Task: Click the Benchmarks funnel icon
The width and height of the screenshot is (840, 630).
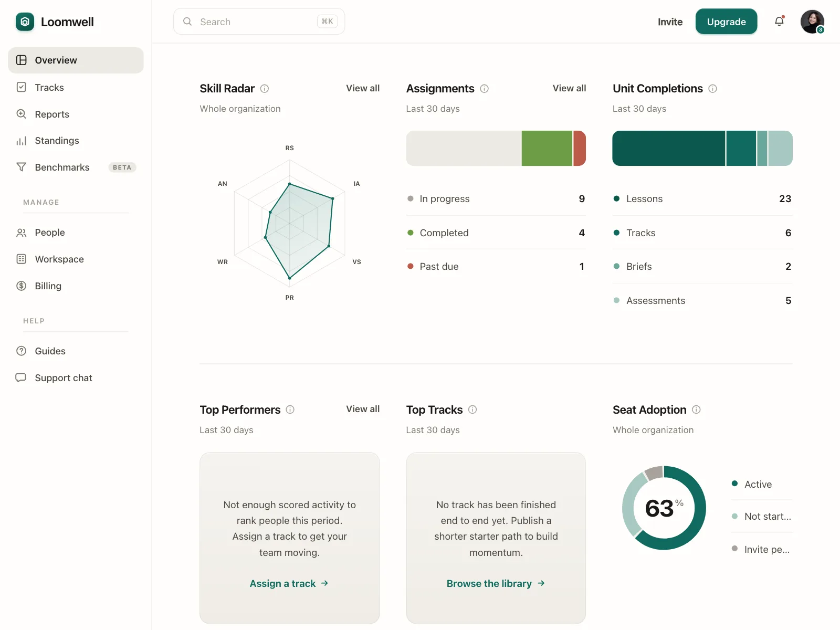Action: click(22, 167)
